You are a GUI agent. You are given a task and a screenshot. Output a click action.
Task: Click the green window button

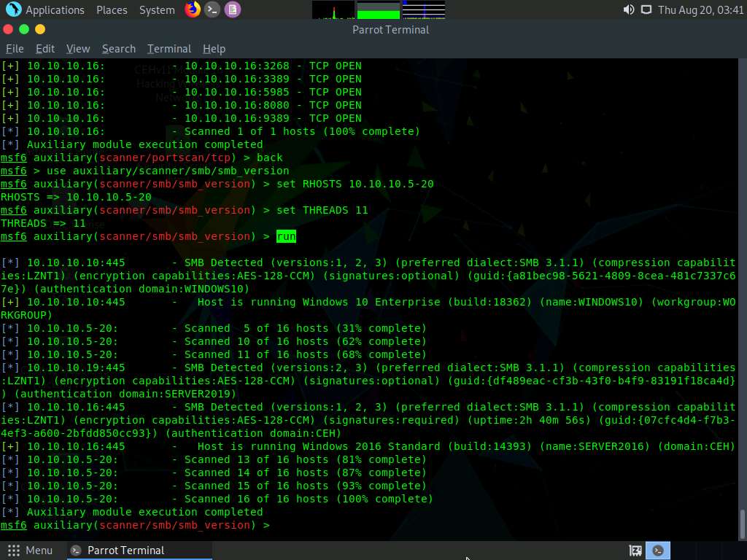[x=24, y=29]
